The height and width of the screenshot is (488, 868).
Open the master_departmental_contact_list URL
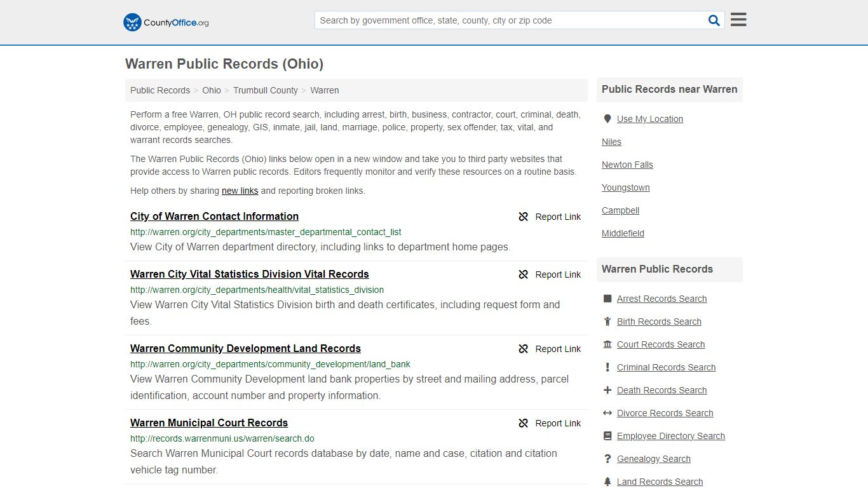click(266, 233)
